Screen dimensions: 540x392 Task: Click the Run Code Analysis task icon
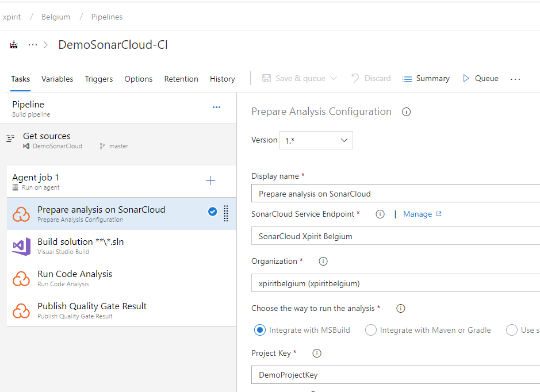22,278
